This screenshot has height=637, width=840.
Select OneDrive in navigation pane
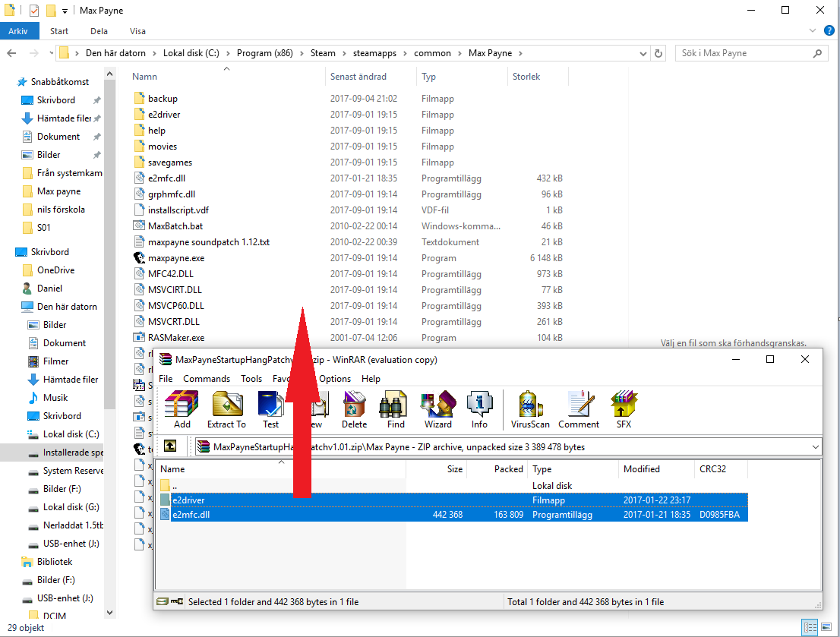click(49, 270)
